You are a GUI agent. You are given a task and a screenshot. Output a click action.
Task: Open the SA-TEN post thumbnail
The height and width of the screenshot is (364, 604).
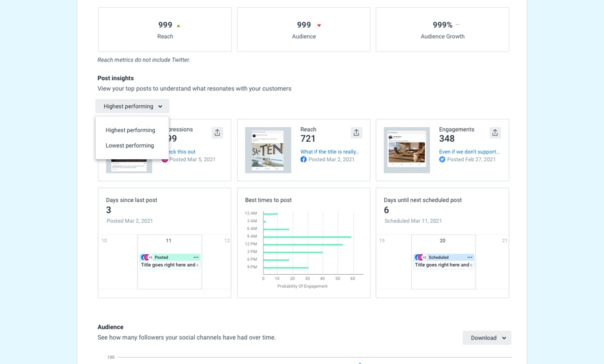(268, 150)
